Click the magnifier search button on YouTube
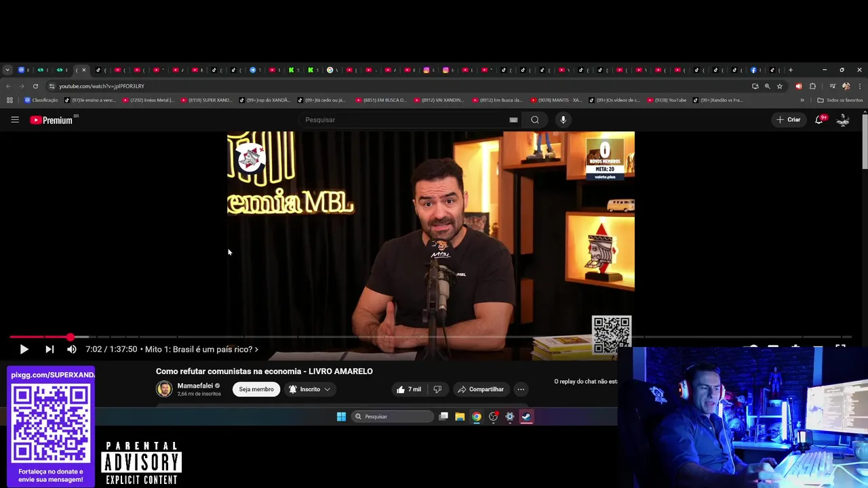Viewport: 868px width, 488px height. coord(535,120)
